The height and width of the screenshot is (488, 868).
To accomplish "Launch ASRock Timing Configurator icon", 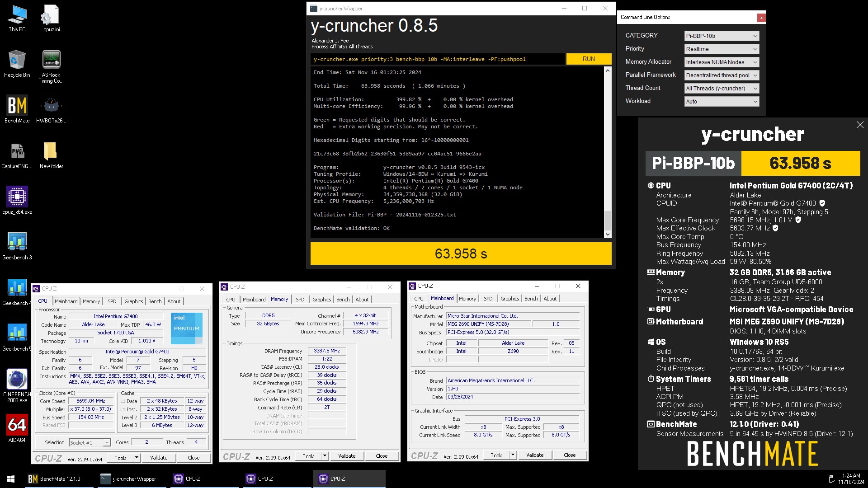I will [x=51, y=66].
